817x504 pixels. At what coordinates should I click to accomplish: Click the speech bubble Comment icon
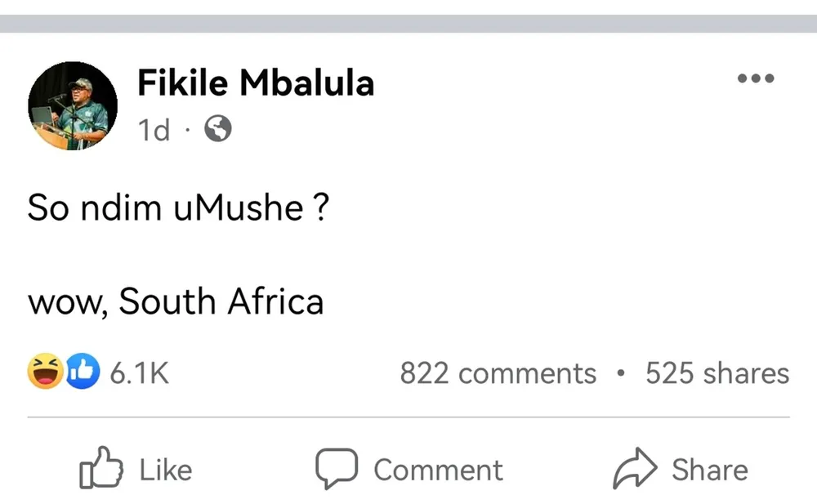337,468
